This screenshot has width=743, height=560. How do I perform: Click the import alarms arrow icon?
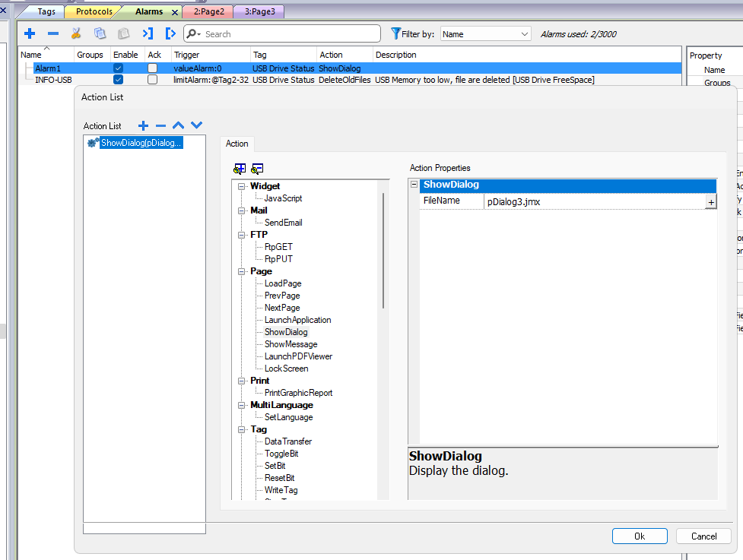(x=148, y=33)
